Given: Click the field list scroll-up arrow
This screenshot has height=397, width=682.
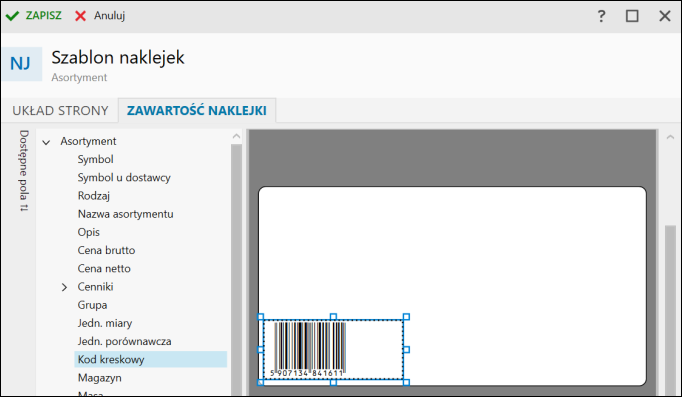Looking at the screenshot, I should click(x=236, y=136).
